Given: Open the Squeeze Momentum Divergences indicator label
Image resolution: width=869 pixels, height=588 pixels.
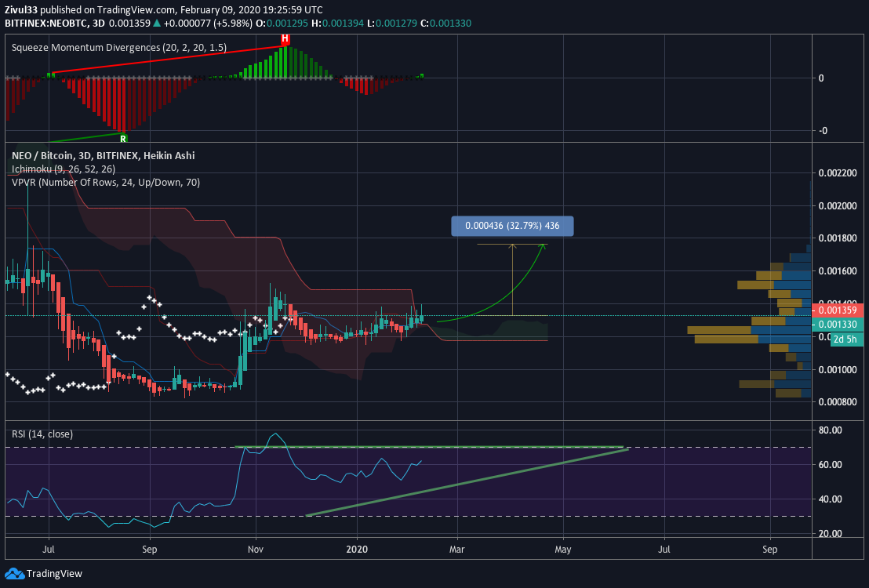Looking at the screenshot, I should coord(119,48).
